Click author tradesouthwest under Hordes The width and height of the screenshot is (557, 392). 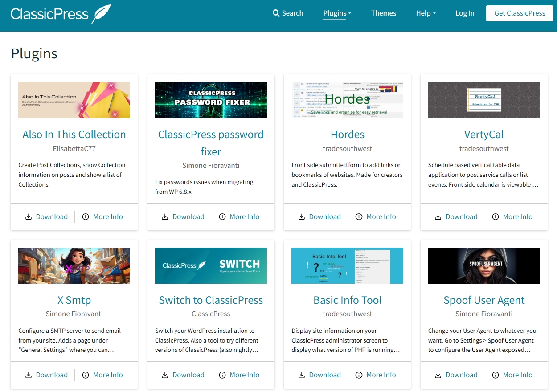pos(348,148)
